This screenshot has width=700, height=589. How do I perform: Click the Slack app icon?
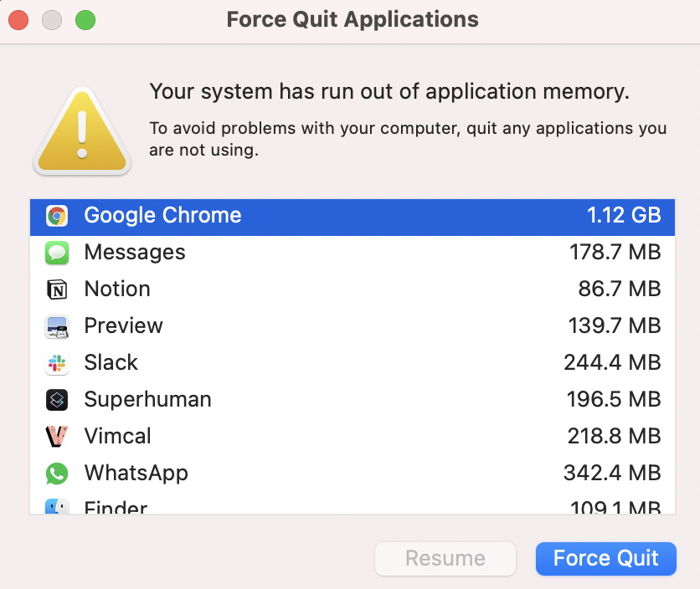coord(57,363)
